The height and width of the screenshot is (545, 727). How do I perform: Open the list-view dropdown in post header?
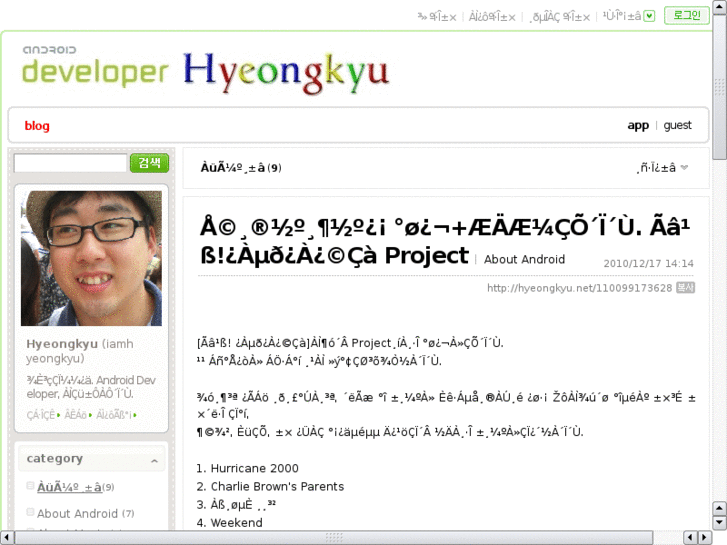coord(663,167)
